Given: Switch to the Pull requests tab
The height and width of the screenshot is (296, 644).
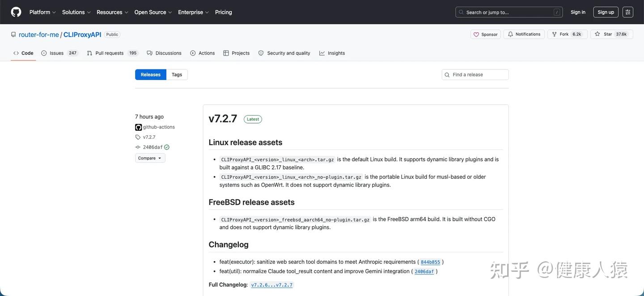Looking at the screenshot, I should tap(112, 53).
